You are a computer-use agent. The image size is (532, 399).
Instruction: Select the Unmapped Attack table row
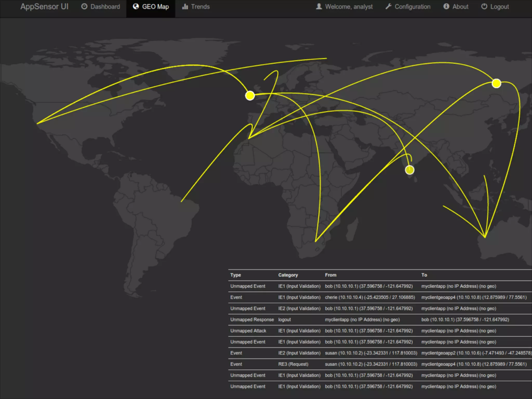[364, 331]
